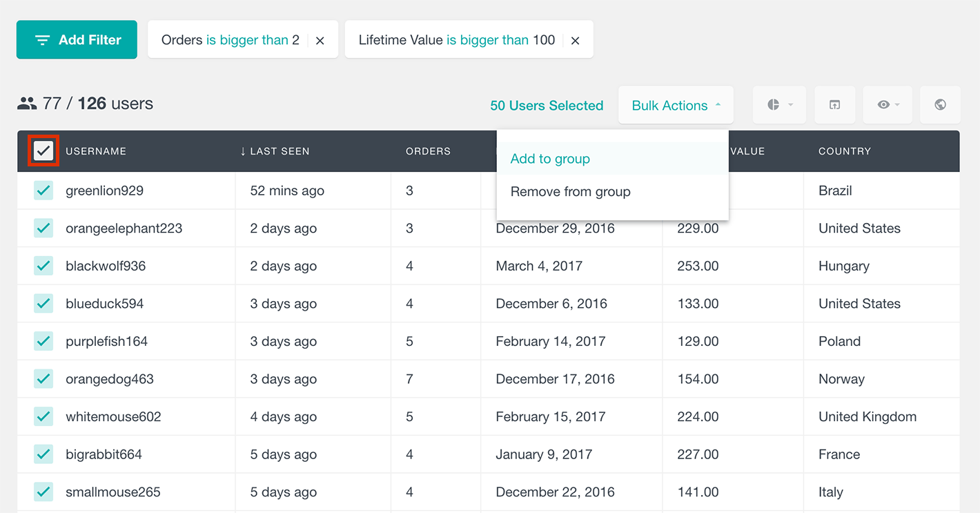Open the map view globe icon

coord(940,104)
